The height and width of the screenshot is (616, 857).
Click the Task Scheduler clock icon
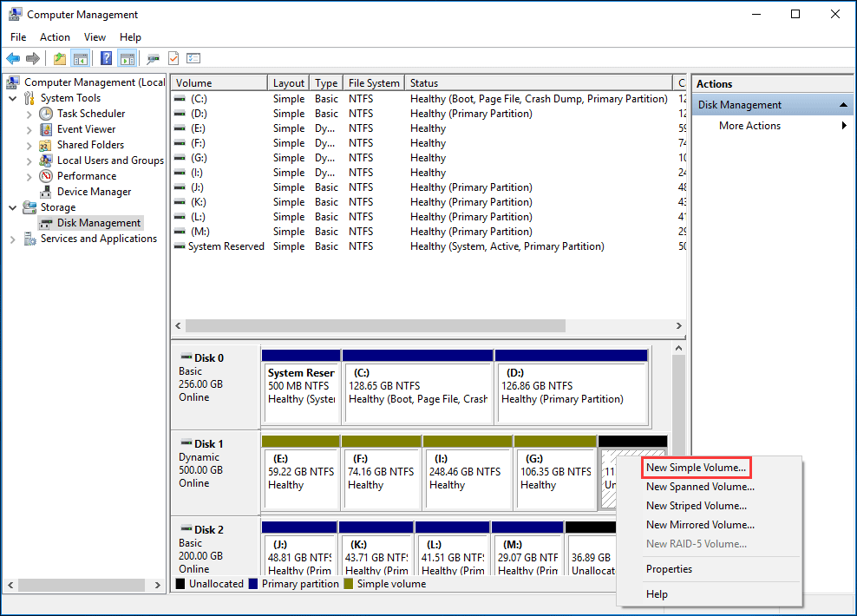pyautogui.click(x=46, y=114)
